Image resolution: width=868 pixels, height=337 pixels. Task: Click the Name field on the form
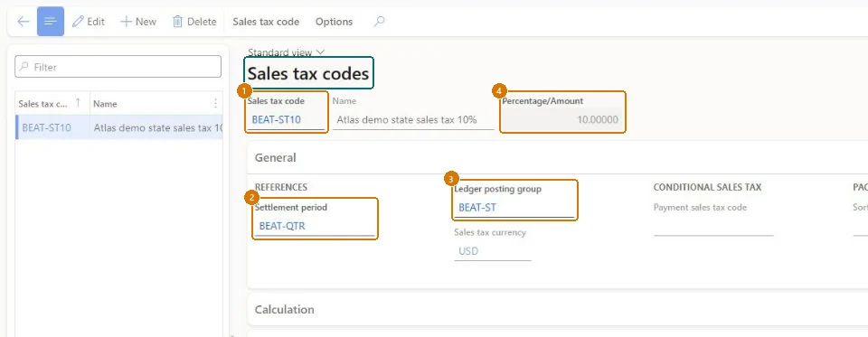coord(413,120)
